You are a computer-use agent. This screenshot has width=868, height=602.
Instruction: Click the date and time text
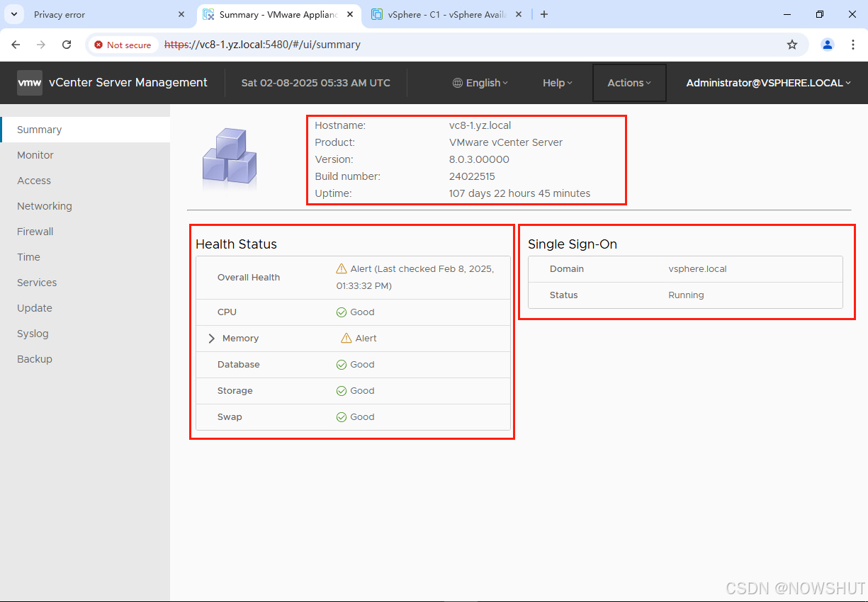[x=316, y=83]
